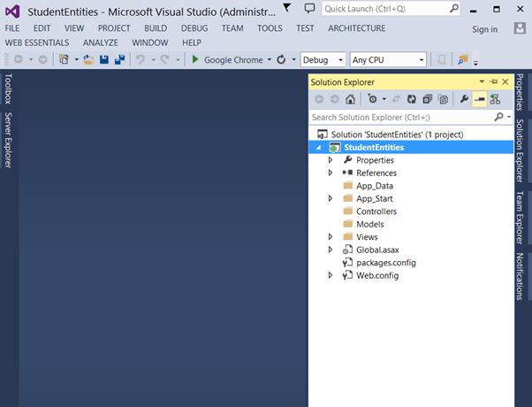The image size is (532, 407).
Task: Pin the Solution Explorer panel (auto hide)
Action: [x=494, y=82]
